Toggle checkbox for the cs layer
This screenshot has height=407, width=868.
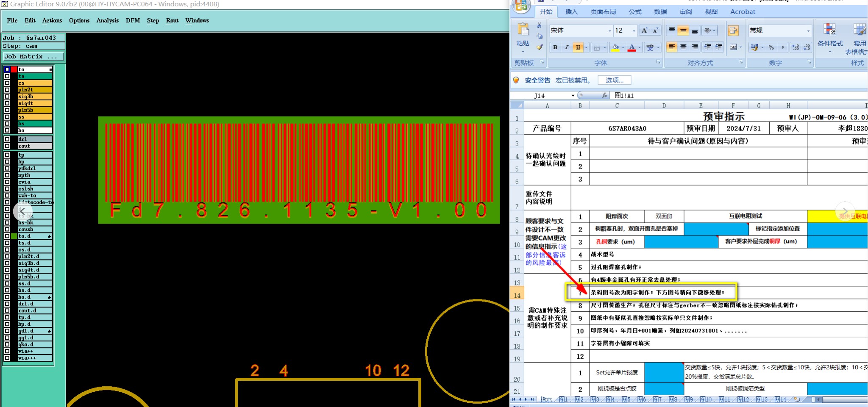(7, 83)
